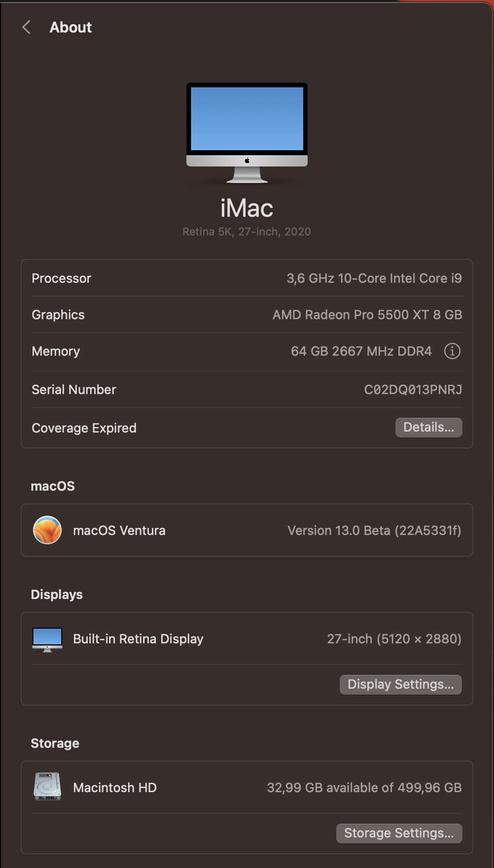The height and width of the screenshot is (868, 494).
Task: Click the Graphics label
Action: pyautogui.click(x=58, y=315)
